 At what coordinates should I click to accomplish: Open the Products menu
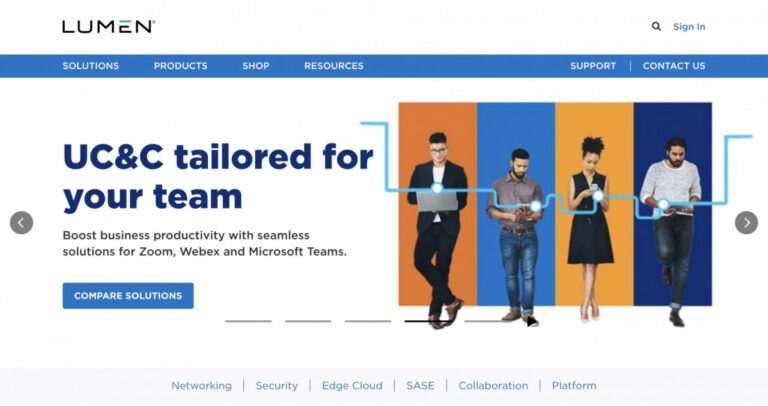point(181,66)
